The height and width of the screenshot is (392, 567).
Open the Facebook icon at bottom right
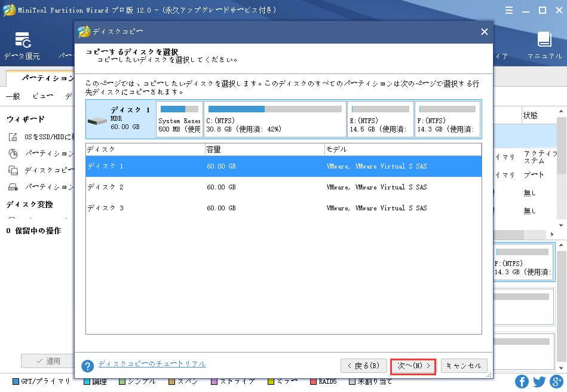pos(522,381)
